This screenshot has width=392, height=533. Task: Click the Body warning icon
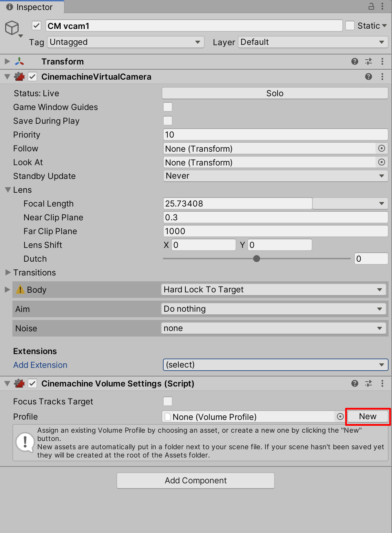tap(20, 289)
